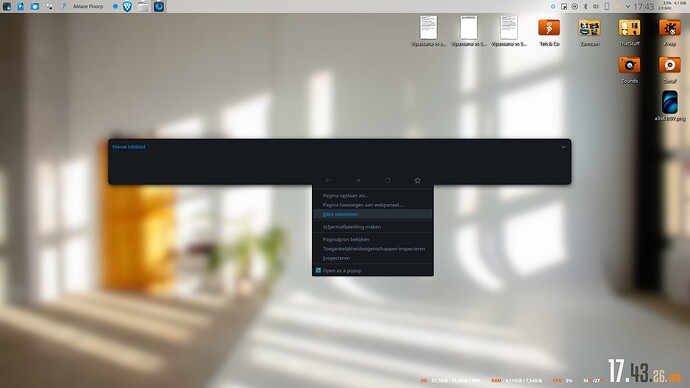Click the blue camera folder icon in the panel
This screenshot has width=690, height=388.
[x=35, y=6]
